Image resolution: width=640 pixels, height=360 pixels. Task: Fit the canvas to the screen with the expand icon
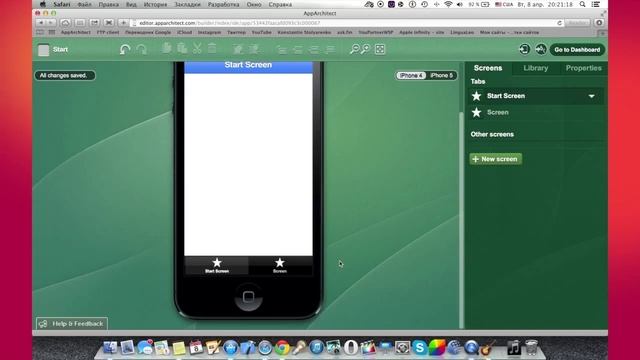380,49
